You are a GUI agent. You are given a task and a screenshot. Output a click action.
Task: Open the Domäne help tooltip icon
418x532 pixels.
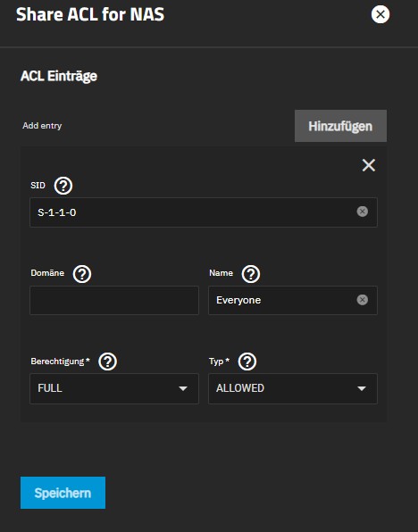pyautogui.click(x=82, y=274)
